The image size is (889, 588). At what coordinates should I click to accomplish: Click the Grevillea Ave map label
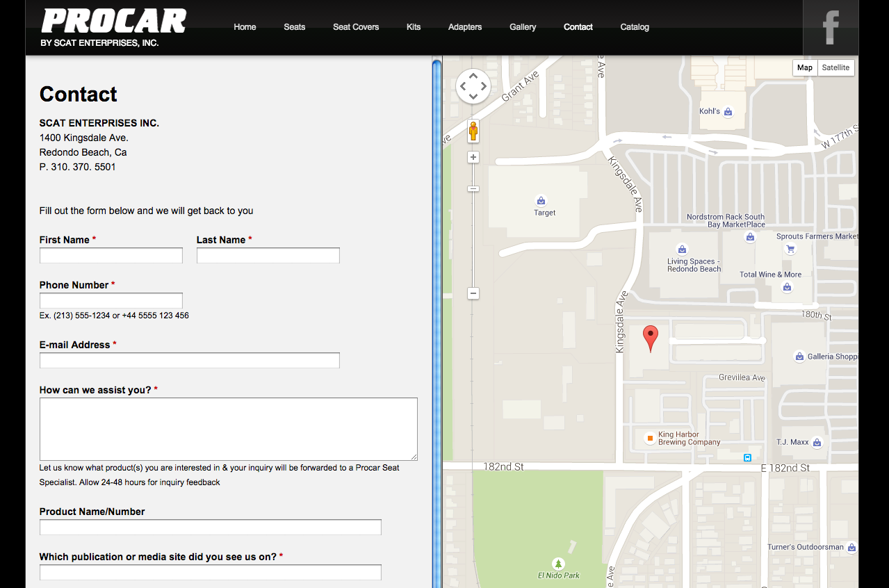[742, 377]
